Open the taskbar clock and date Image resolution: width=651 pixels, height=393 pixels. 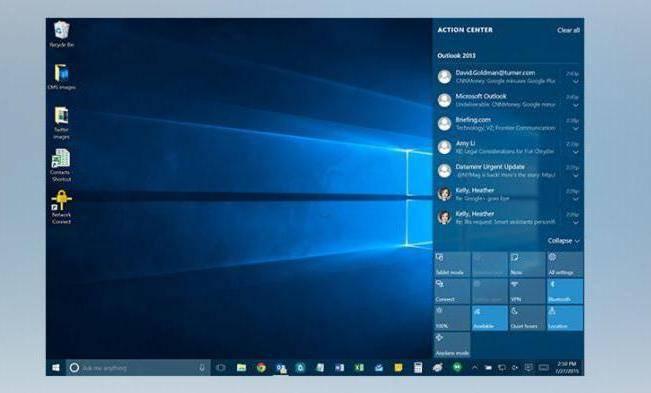pos(567,368)
